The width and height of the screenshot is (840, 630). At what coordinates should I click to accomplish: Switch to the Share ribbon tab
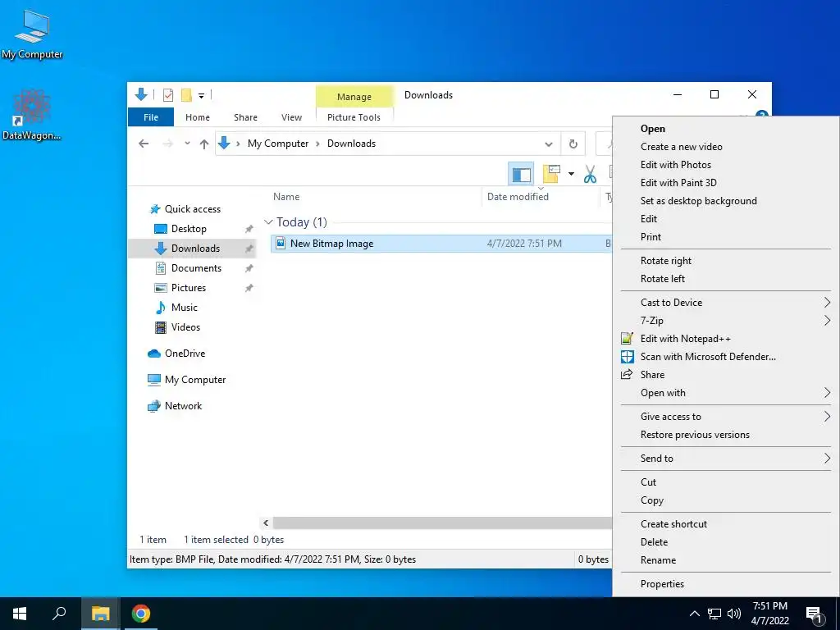tap(245, 117)
